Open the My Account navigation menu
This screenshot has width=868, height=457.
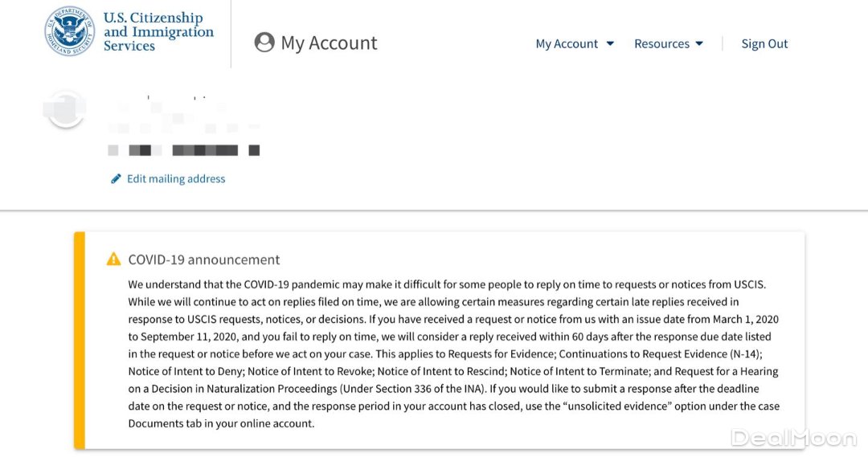[x=567, y=44]
